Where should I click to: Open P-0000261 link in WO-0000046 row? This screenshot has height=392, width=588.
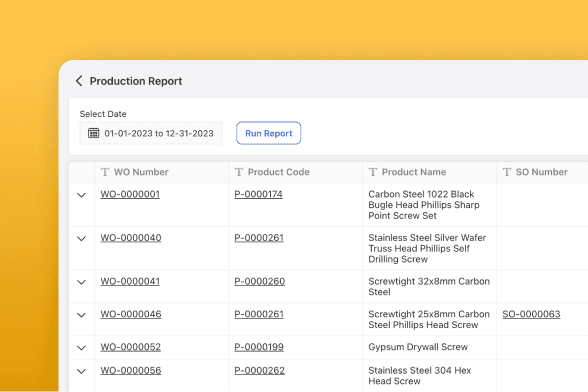click(259, 314)
